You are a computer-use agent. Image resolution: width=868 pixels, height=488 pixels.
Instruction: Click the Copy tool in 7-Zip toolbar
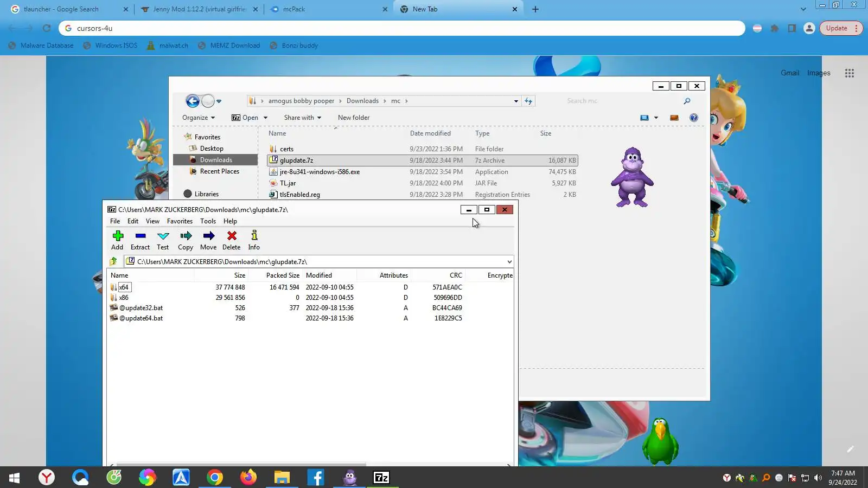tap(186, 240)
